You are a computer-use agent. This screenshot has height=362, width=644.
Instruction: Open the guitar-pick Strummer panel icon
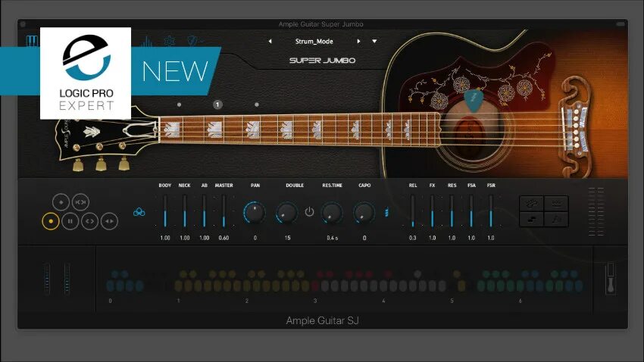(193, 41)
